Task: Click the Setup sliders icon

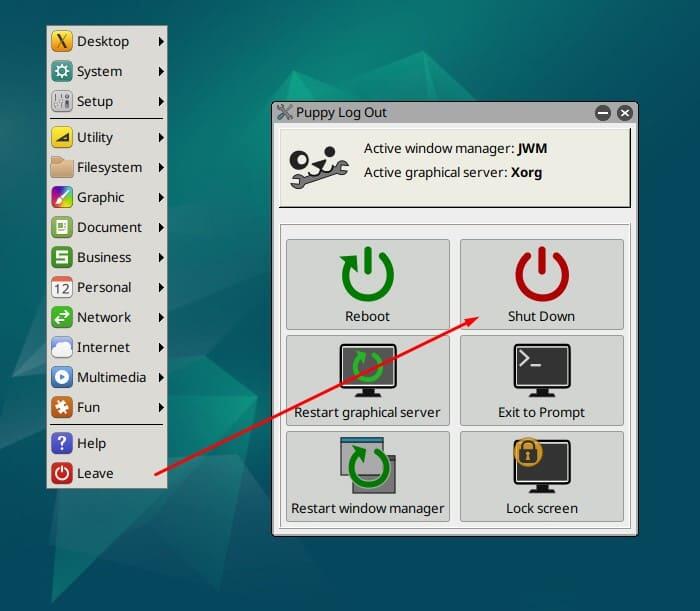Action: (x=62, y=101)
